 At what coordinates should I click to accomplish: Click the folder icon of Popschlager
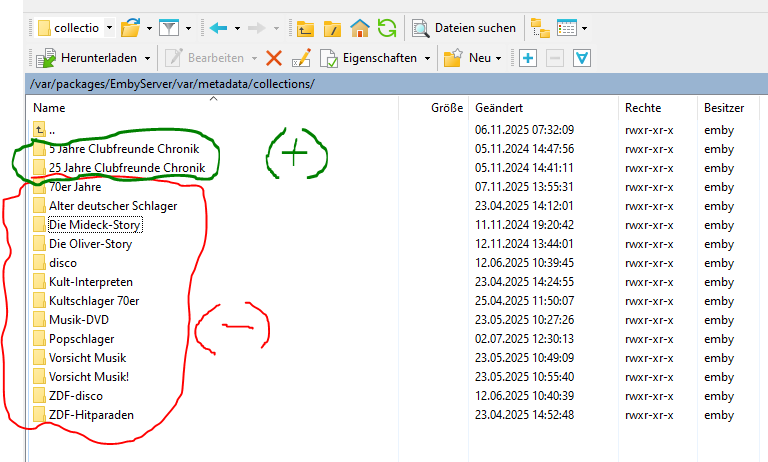(x=39, y=339)
